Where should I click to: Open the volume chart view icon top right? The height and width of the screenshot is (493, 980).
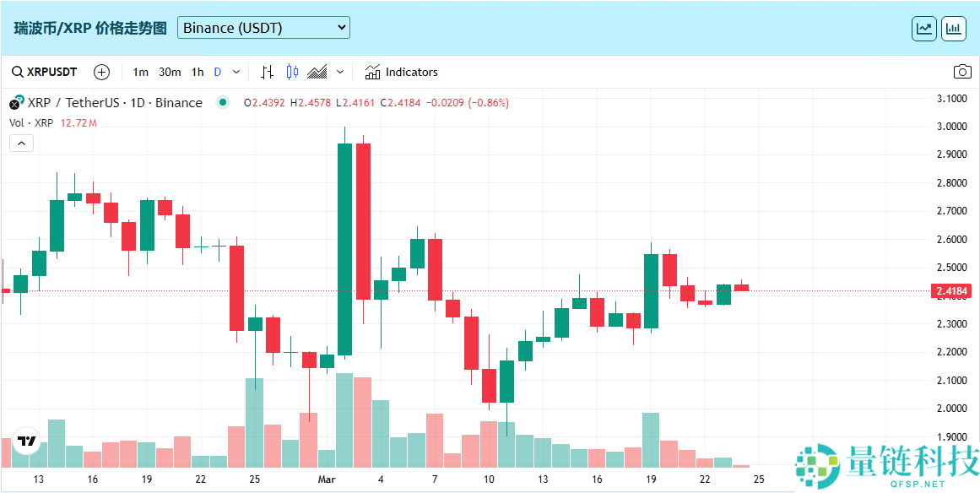[953, 27]
